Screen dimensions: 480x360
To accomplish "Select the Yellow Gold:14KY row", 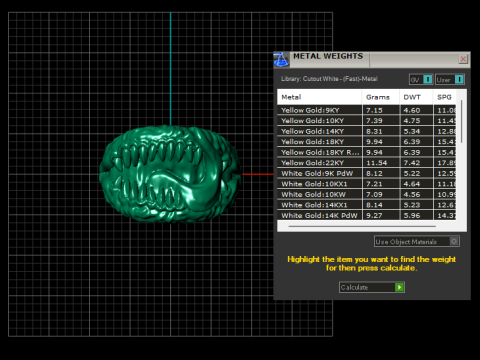I will (367, 131).
